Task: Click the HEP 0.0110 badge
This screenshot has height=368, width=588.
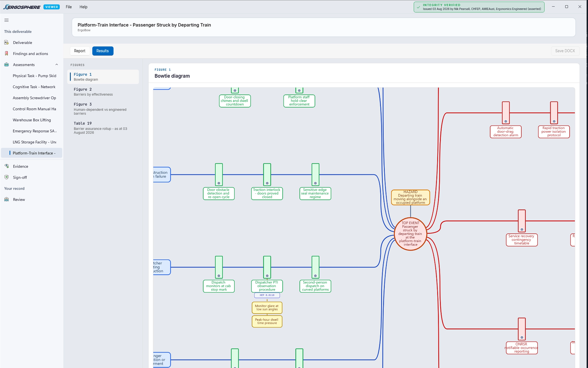Action: [267, 295]
